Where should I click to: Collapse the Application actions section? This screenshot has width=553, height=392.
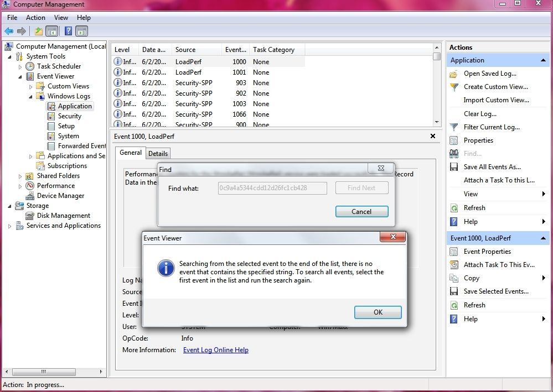[x=543, y=60]
